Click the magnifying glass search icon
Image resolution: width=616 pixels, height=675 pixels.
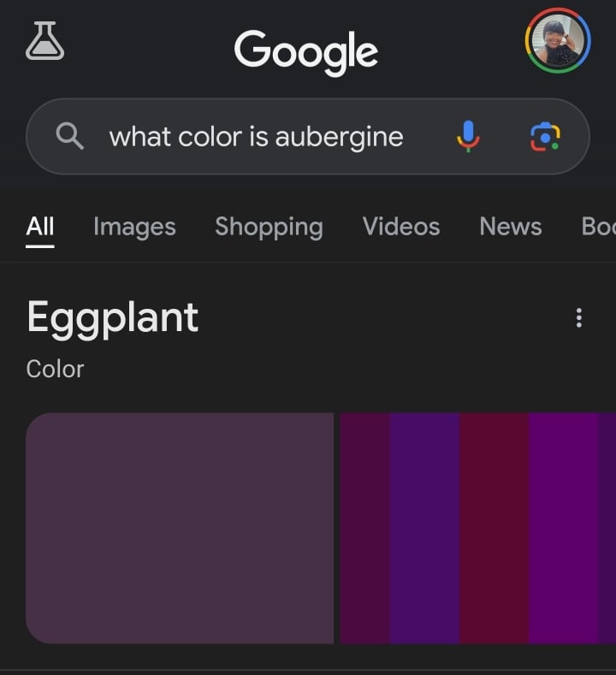tap(69, 136)
